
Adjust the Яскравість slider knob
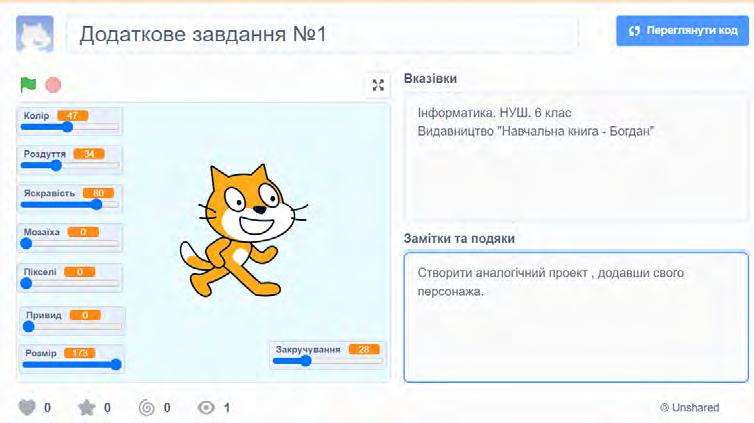(97, 204)
